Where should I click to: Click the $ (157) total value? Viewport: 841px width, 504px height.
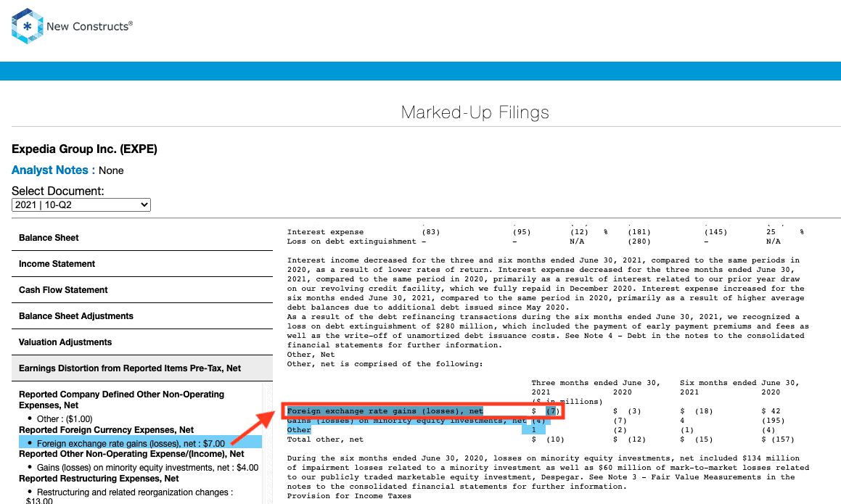pyautogui.click(x=778, y=439)
